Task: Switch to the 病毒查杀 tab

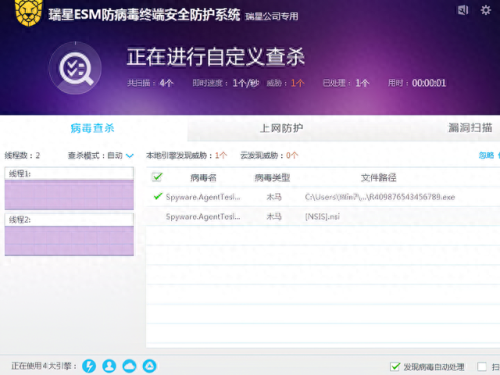Action: click(92, 128)
